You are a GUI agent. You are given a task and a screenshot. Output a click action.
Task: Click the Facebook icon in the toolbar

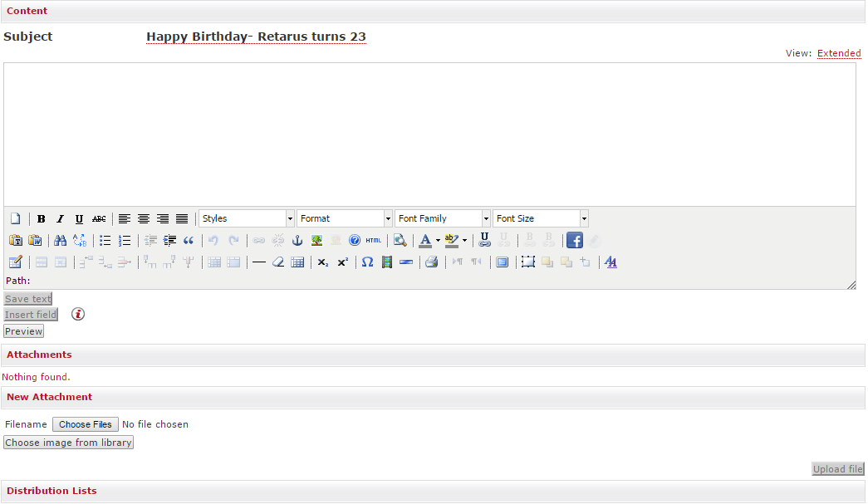click(x=574, y=241)
